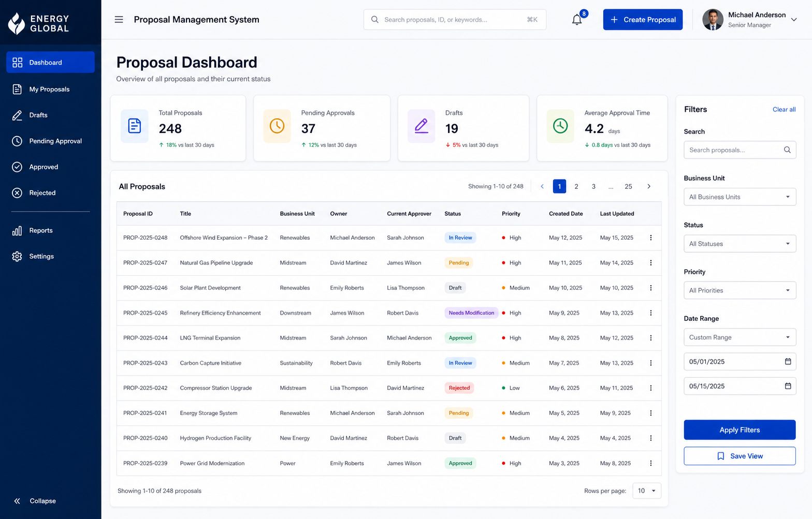Image resolution: width=812 pixels, height=519 pixels.
Task: Open My Proposals in sidebar
Action: (50, 89)
